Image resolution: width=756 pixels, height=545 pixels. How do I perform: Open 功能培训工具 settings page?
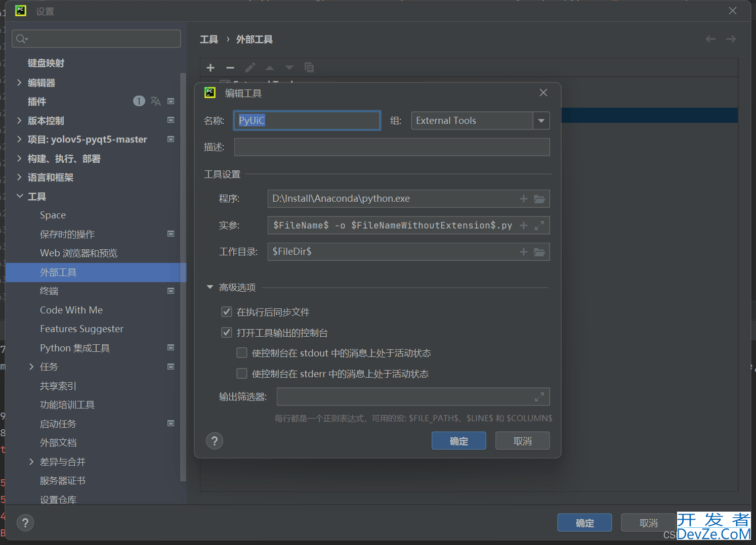coord(67,405)
